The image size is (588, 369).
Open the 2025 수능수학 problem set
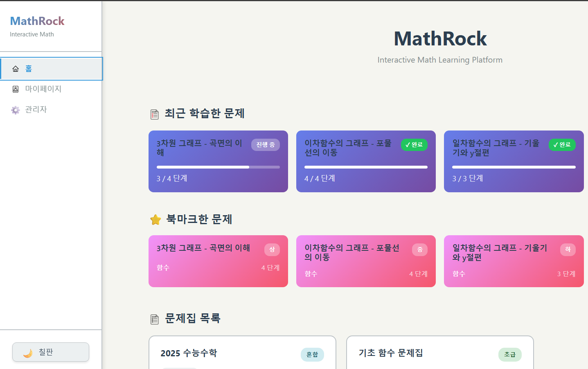pyautogui.click(x=242, y=353)
